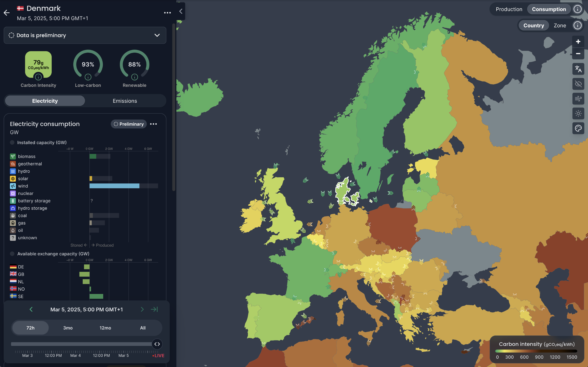
Task: Zoom in on the map
Action: (578, 41)
